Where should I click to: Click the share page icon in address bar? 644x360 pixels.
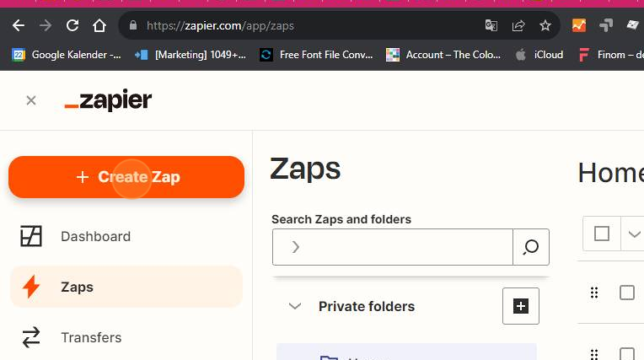tap(518, 25)
